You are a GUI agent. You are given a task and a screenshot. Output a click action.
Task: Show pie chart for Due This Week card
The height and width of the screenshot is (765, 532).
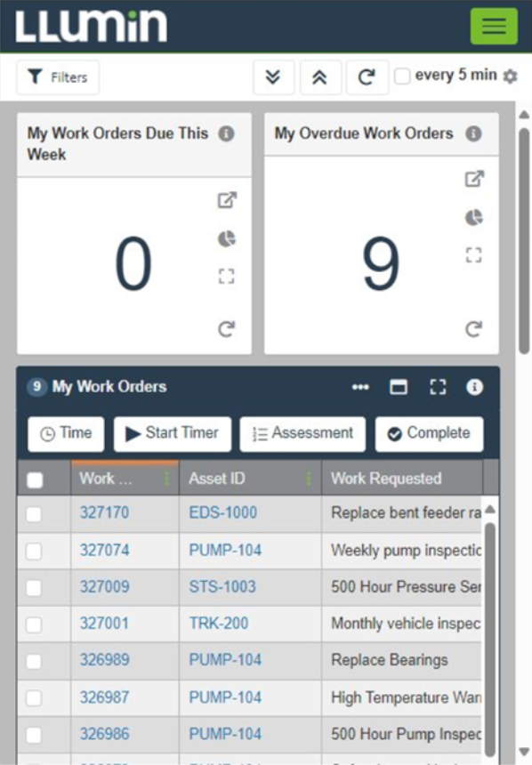[x=227, y=238]
